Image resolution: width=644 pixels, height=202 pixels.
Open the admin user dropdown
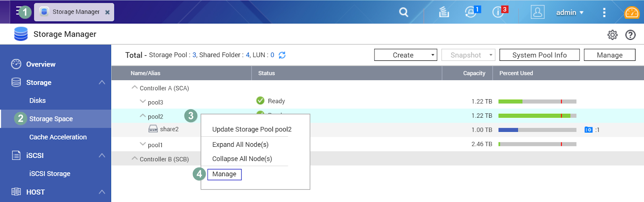pyautogui.click(x=570, y=12)
